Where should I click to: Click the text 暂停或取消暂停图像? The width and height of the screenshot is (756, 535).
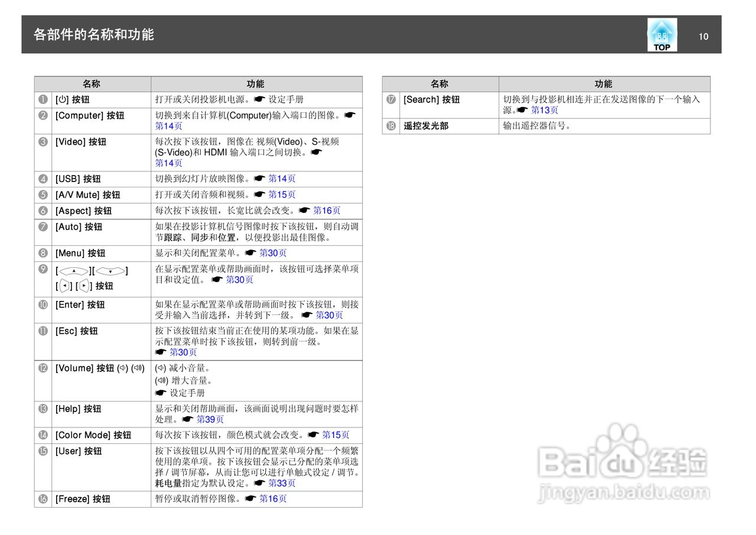tap(195, 499)
